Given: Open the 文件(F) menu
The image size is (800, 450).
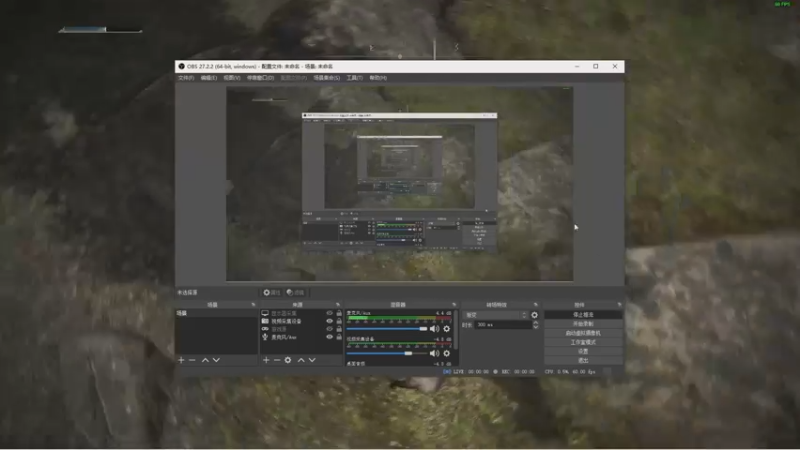Looking at the screenshot, I should pyautogui.click(x=186, y=78).
